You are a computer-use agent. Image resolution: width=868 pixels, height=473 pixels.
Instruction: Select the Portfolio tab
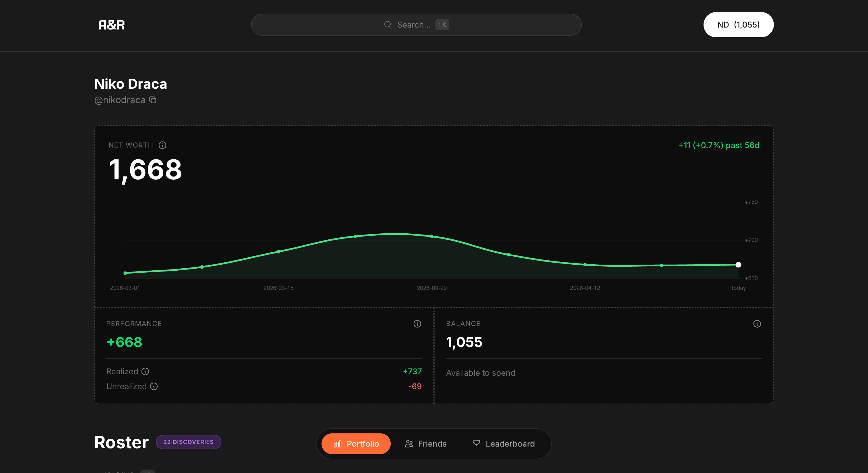(x=356, y=444)
